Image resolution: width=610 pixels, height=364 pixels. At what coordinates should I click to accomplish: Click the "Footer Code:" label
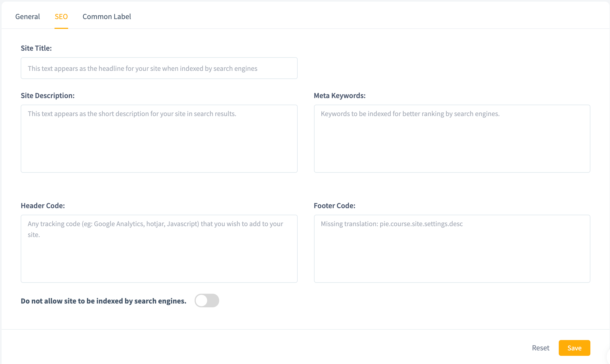point(334,206)
